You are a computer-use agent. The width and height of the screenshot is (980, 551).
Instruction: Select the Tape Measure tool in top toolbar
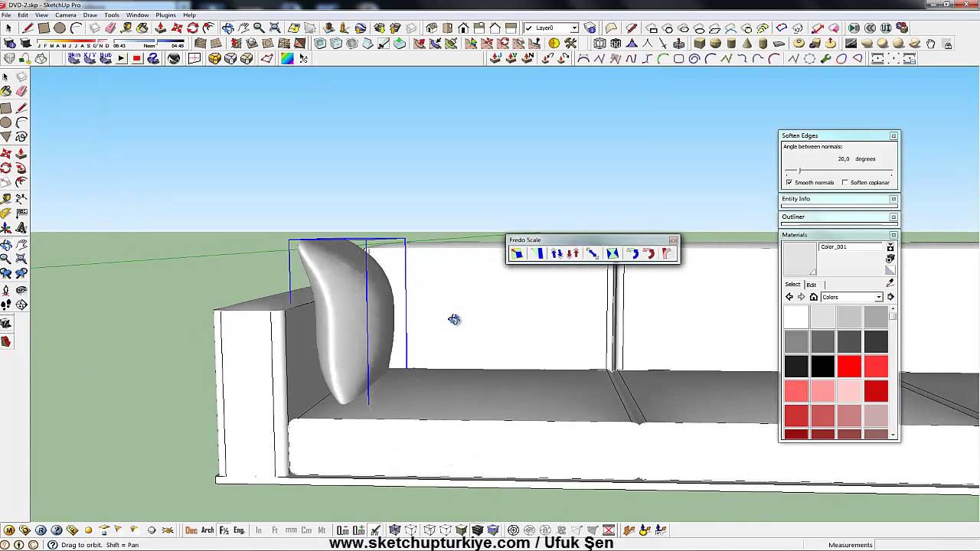126,28
